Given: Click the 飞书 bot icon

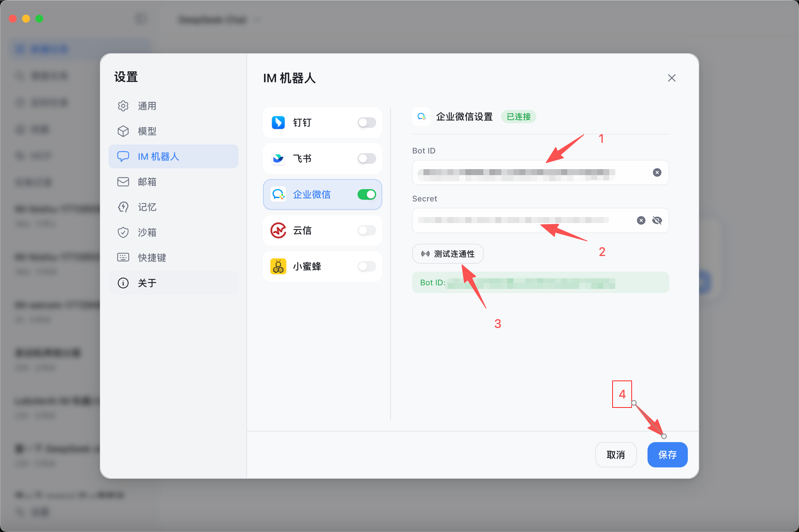Looking at the screenshot, I should [278, 158].
